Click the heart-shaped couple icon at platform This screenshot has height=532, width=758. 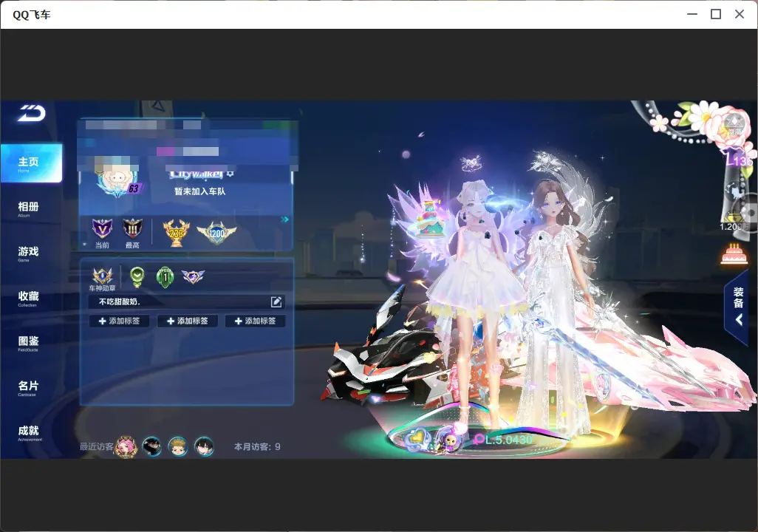click(416, 439)
